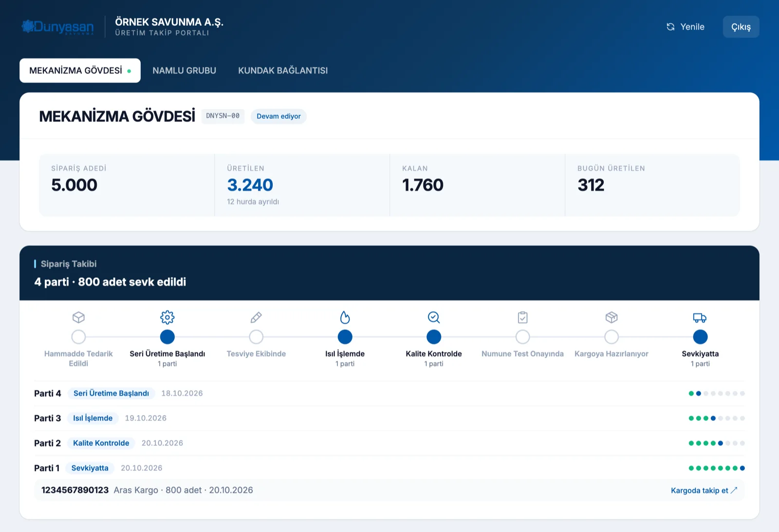Select the Isıl İşlemde stage circle
The height and width of the screenshot is (532, 779).
coord(345,337)
